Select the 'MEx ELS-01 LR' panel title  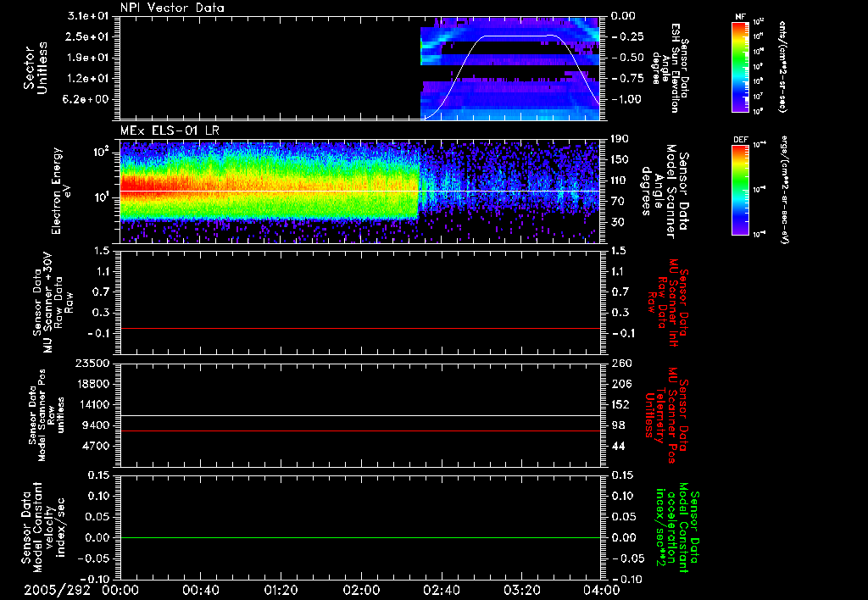pyautogui.click(x=170, y=131)
